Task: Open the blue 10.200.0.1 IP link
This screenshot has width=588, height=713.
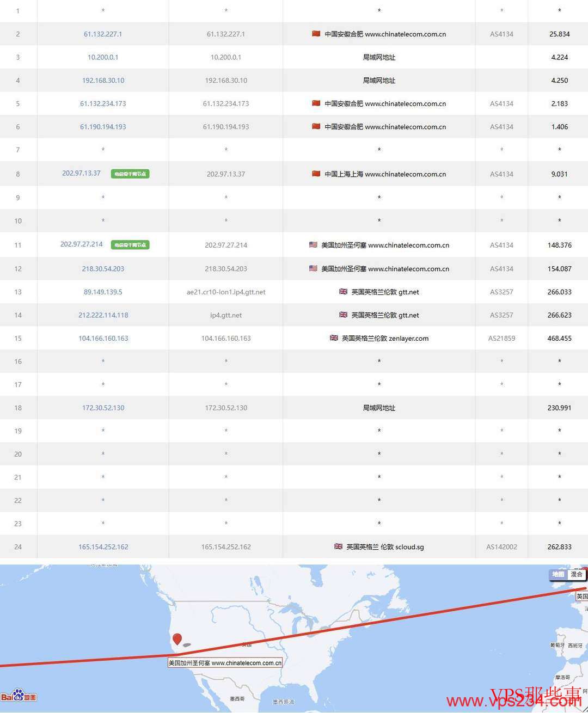Action: [x=103, y=57]
